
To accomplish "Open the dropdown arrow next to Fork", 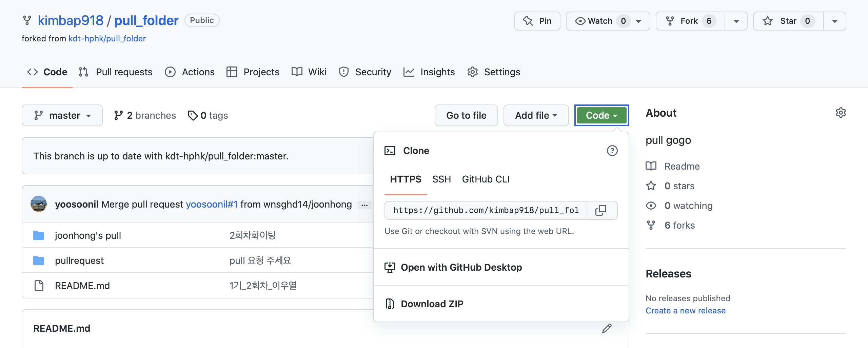I will [736, 21].
